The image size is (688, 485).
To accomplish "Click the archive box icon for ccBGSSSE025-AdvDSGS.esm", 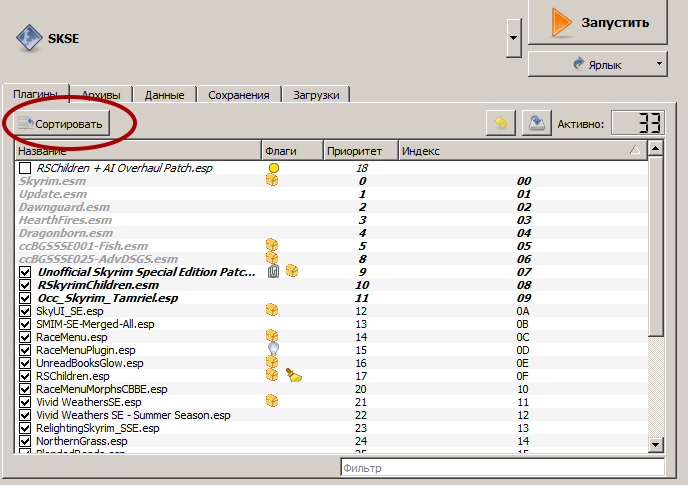I will pos(272,258).
